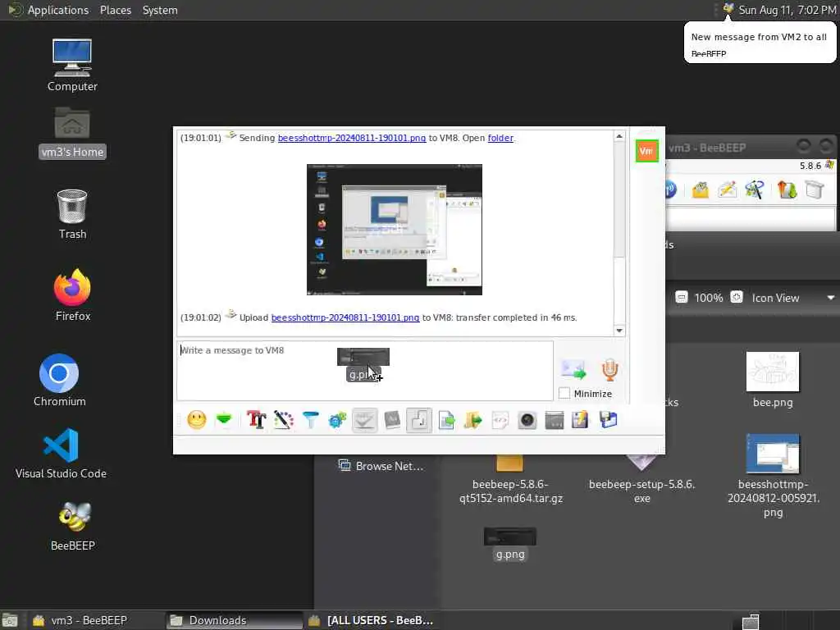The width and height of the screenshot is (840, 630).
Task: Open the Computer desktop icon
Action: pyautogui.click(x=72, y=65)
